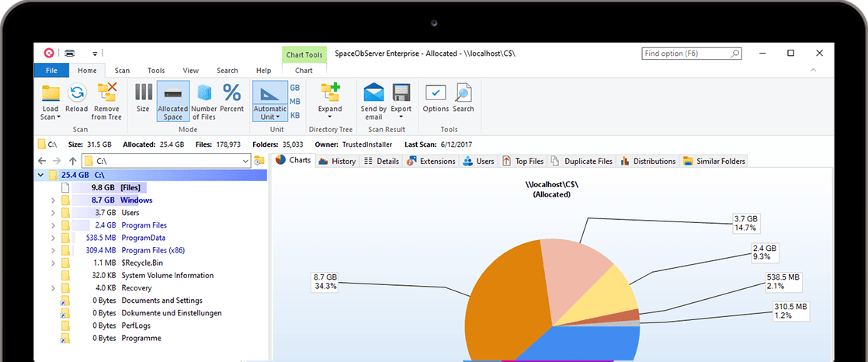Open the Extensions tab
The height and width of the screenshot is (362, 868).
431,161
